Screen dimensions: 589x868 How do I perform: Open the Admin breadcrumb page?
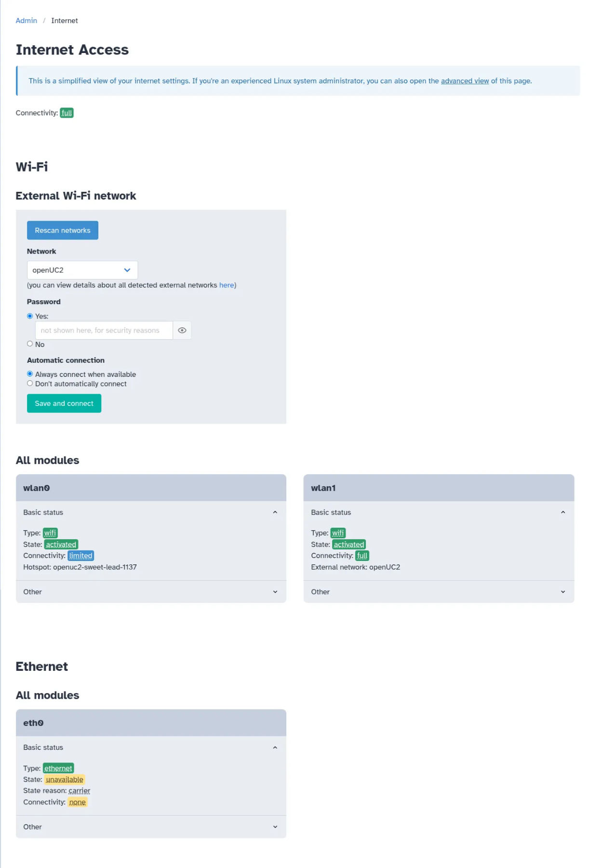tap(26, 20)
